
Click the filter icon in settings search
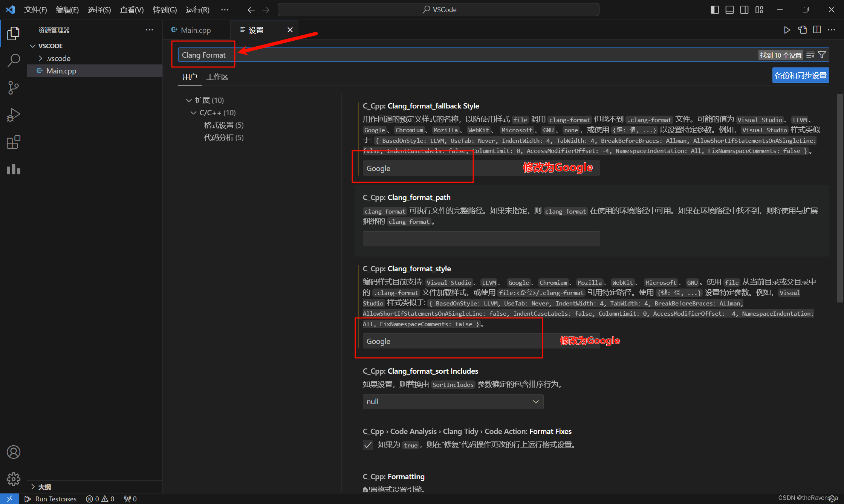point(822,55)
